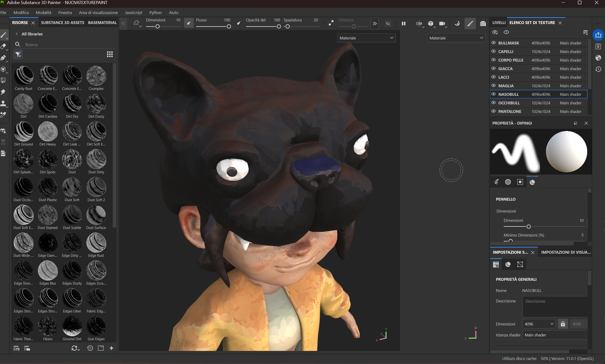
Task: Switch to SUBSTANCE 3D ASSETS tab
Action: [x=63, y=23]
